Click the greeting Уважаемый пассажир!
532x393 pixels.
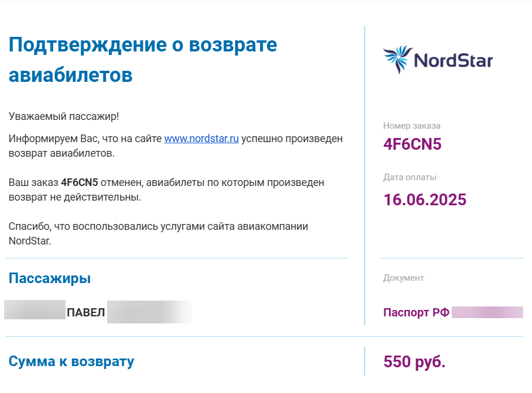click(x=64, y=116)
